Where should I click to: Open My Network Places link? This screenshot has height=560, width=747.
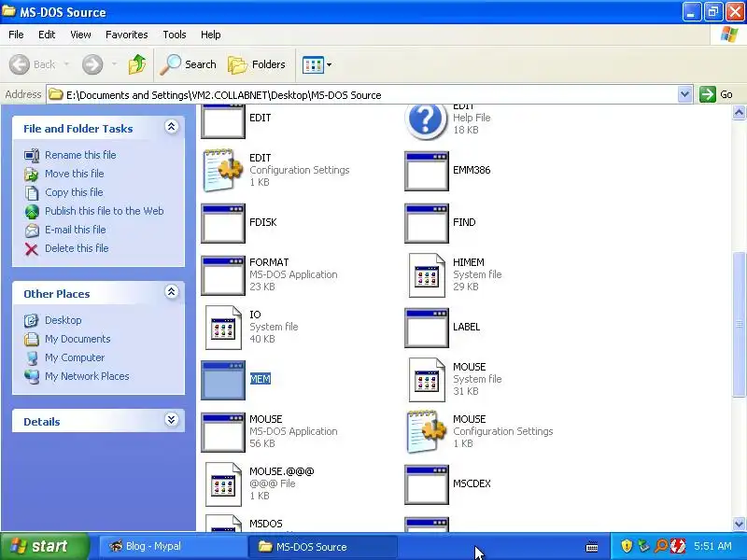pos(87,376)
